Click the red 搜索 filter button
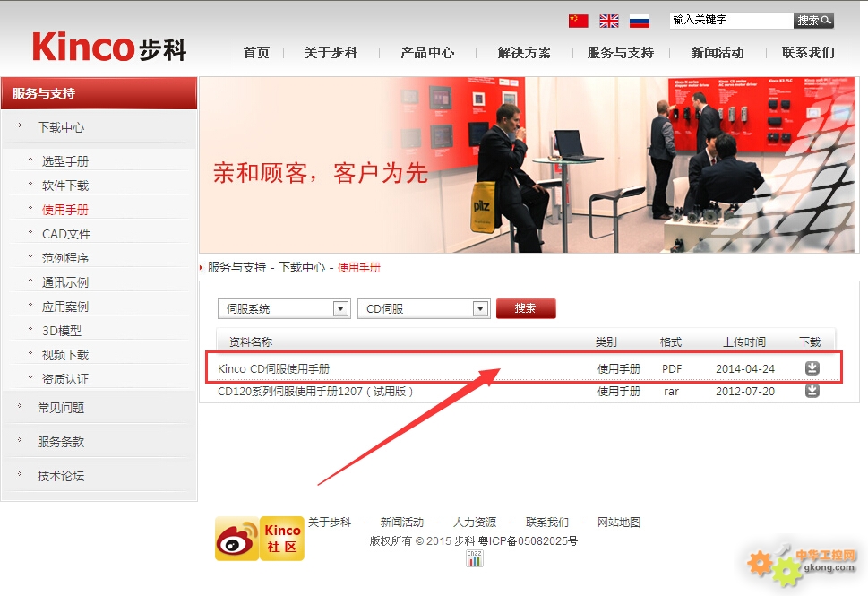Screen dimensions: 868x596 (x=526, y=308)
